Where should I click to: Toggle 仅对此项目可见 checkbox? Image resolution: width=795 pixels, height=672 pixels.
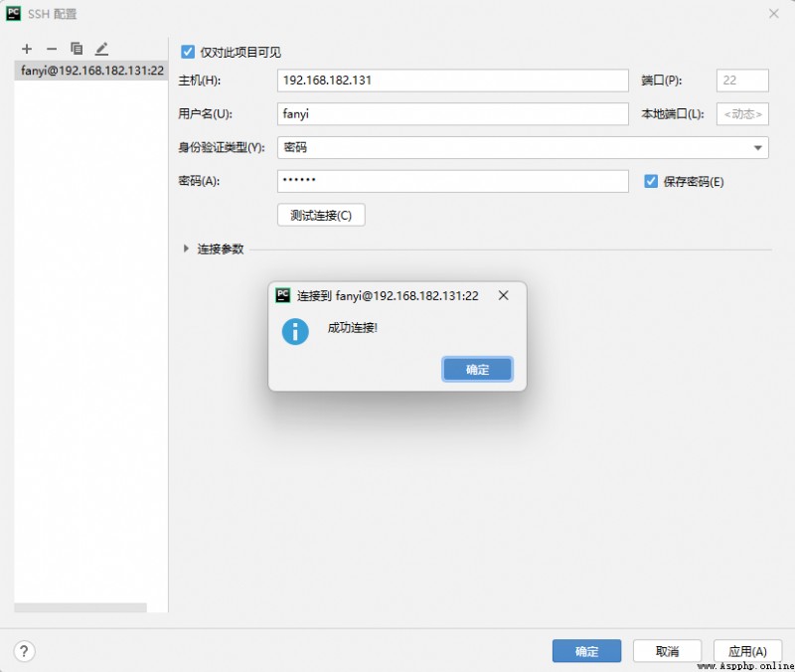point(188,52)
